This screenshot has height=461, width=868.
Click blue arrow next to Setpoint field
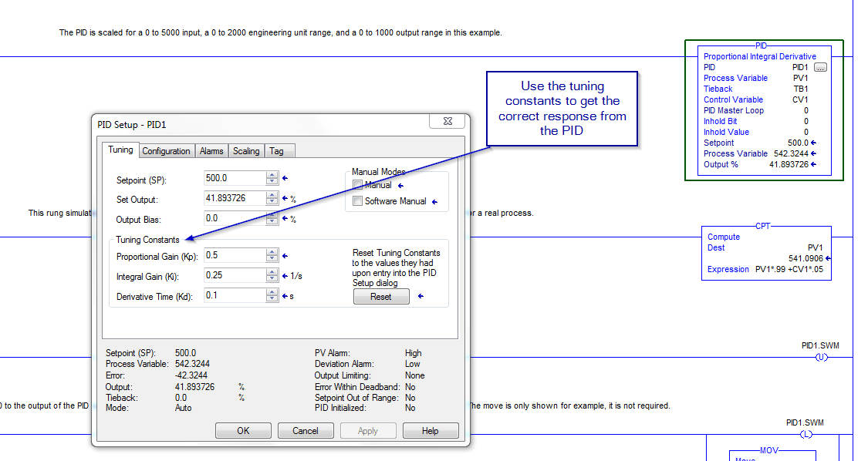pyautogui.click(x=285, y=179)
